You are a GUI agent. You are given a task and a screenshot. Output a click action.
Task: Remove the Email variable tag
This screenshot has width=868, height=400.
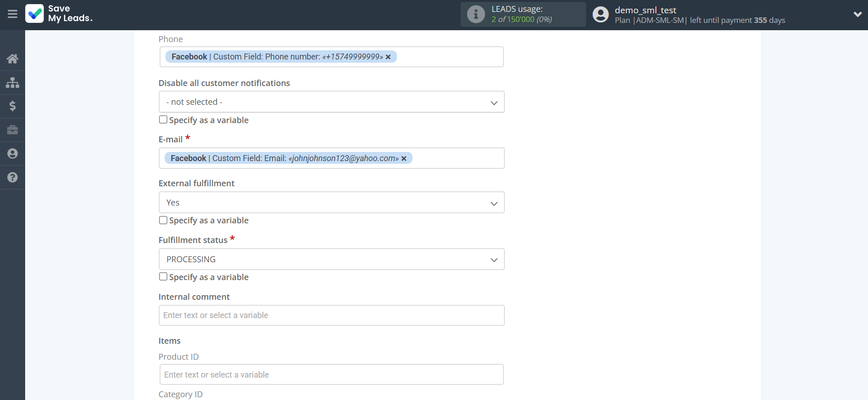[x=404, y=159]
